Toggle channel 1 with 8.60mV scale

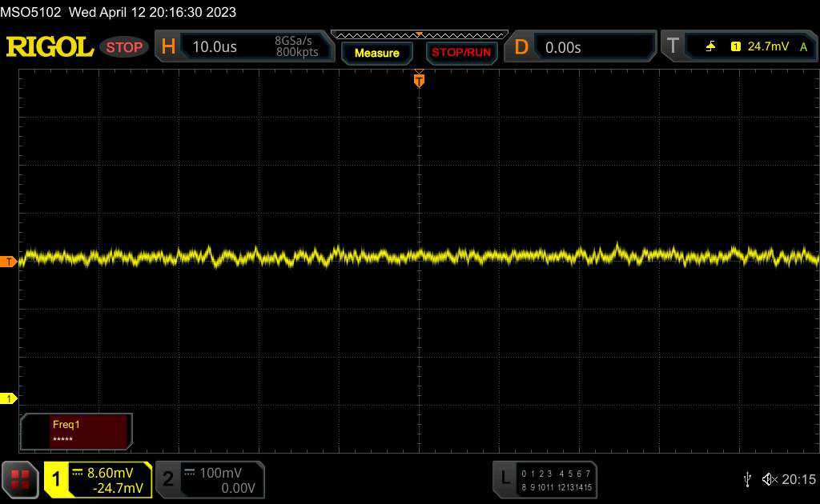[x=98, y=479]
